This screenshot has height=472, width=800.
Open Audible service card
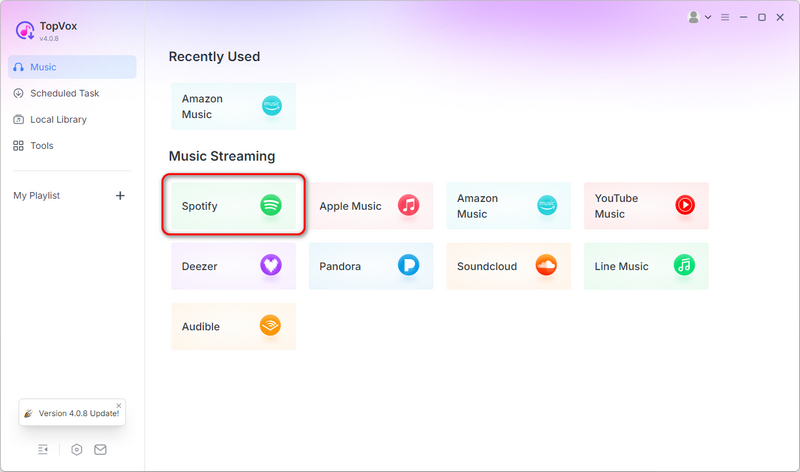pyautogui.click(x=233, y=326)
